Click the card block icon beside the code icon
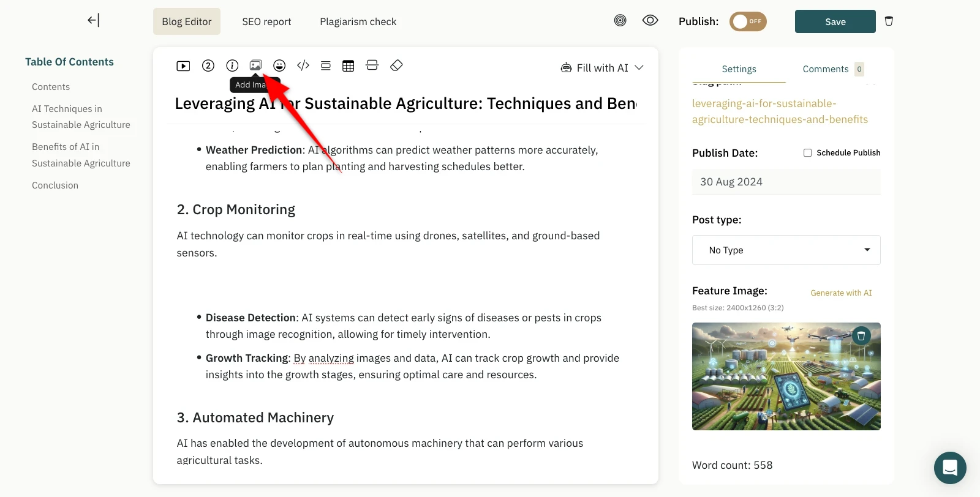980x497 pixels. pyautogui.click(x=326, y=65)
